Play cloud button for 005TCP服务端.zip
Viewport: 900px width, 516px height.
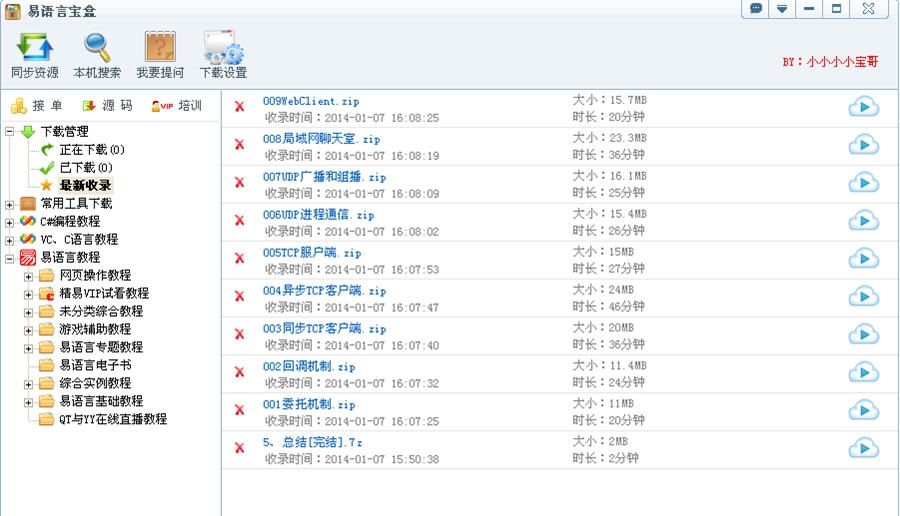click(863, 258)
